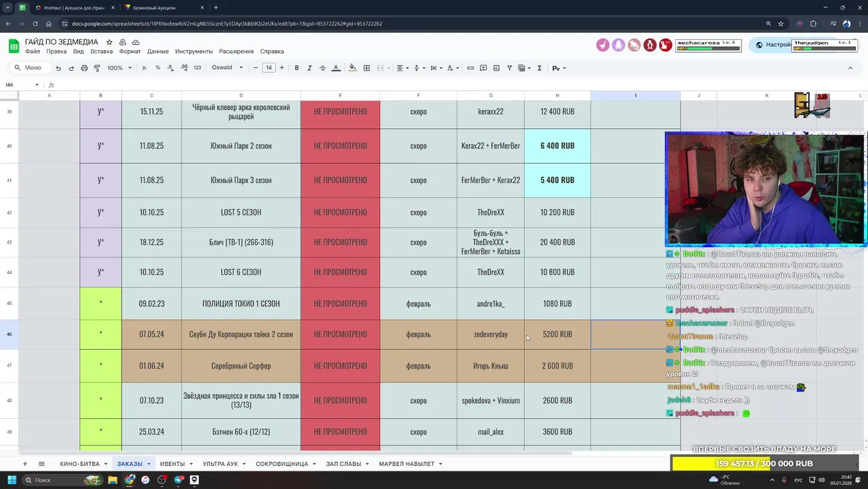The image size is (868, 489).
Task: Open the horizontal align dropdown
Action: pyautogui.click(x=402, y=68)
